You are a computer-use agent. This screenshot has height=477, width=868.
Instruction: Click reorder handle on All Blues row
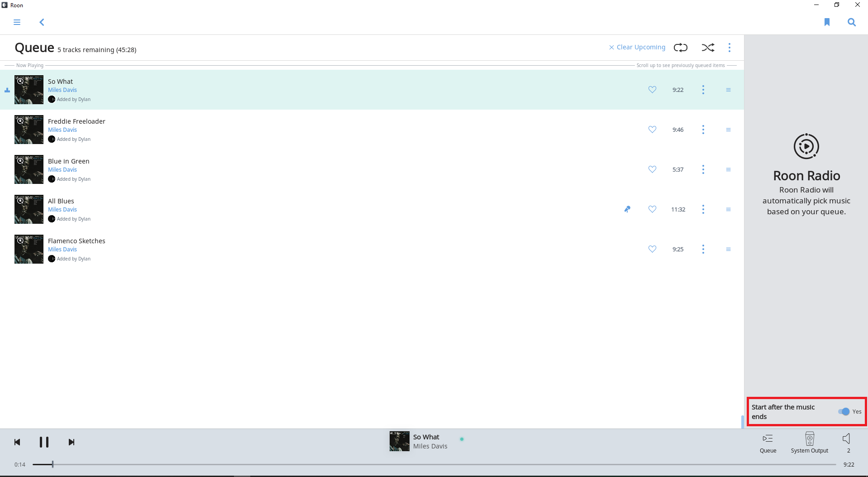pos(728,209)
